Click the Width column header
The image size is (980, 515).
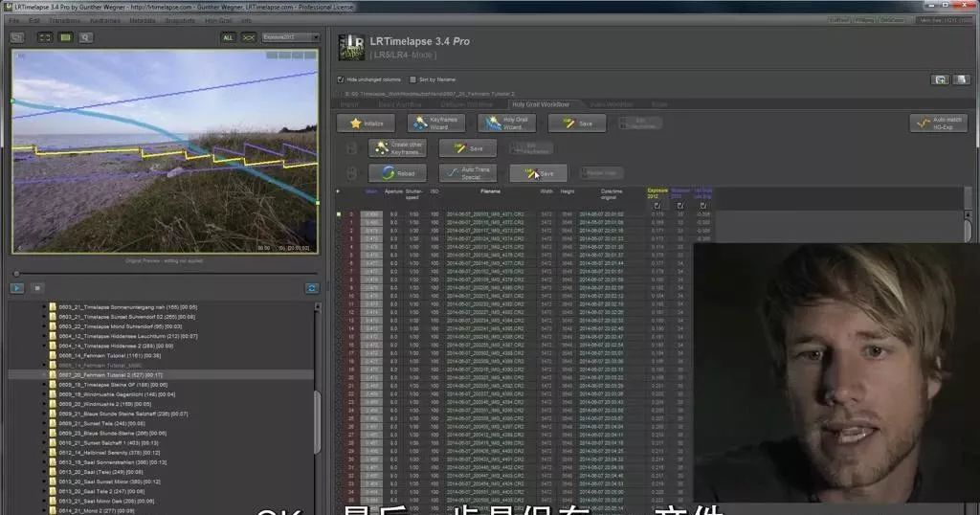[x=546, y=191]
